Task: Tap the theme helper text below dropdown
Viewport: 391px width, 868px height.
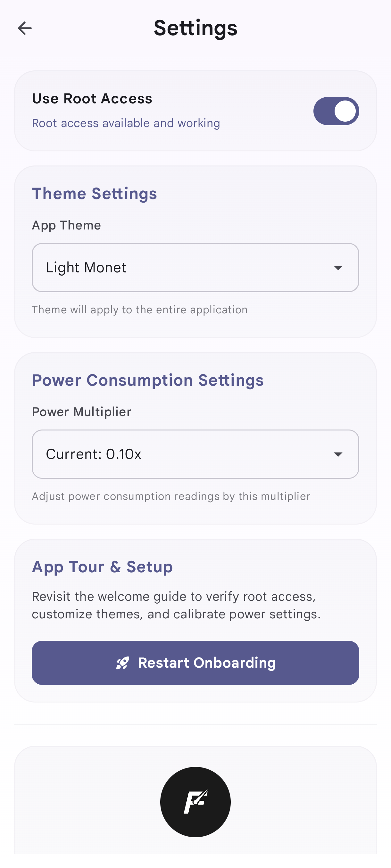Action: point(140,310)
